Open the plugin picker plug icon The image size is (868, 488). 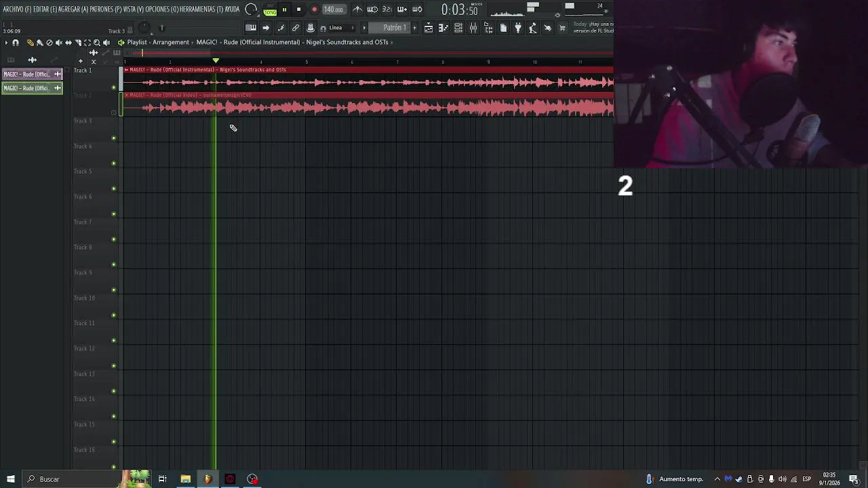tap(517, 28)
